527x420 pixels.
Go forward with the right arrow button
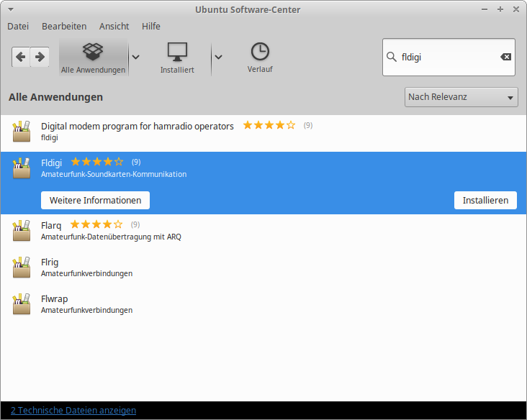(40, 57)
